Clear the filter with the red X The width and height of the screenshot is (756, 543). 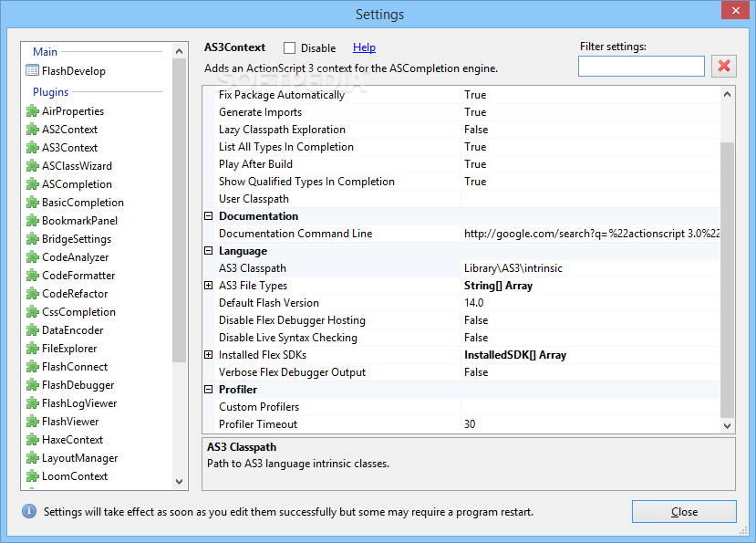click(x=724, y=66)
